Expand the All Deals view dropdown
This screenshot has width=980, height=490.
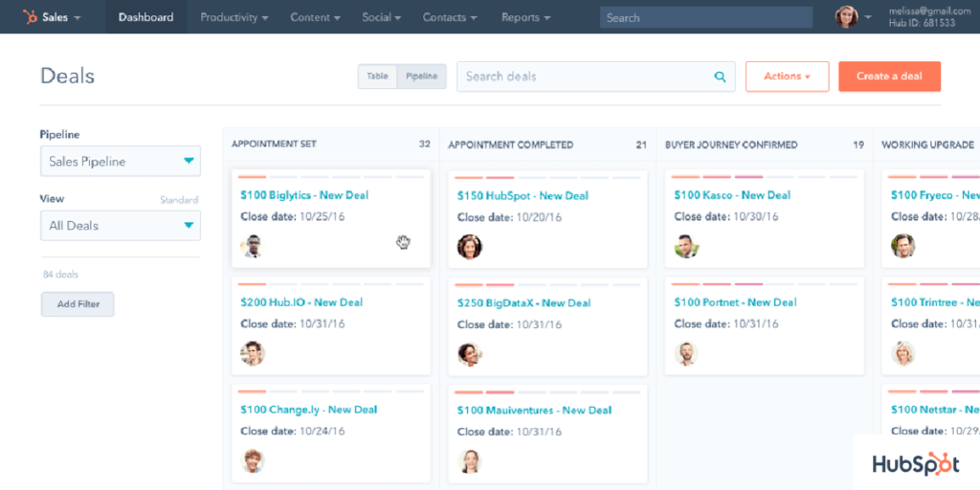click(121, 226)
